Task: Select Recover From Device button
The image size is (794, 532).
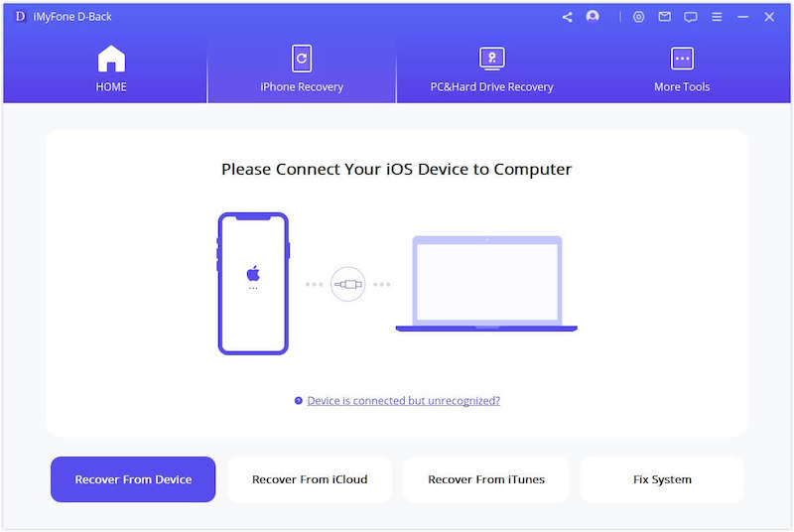Action: point(133,479)
